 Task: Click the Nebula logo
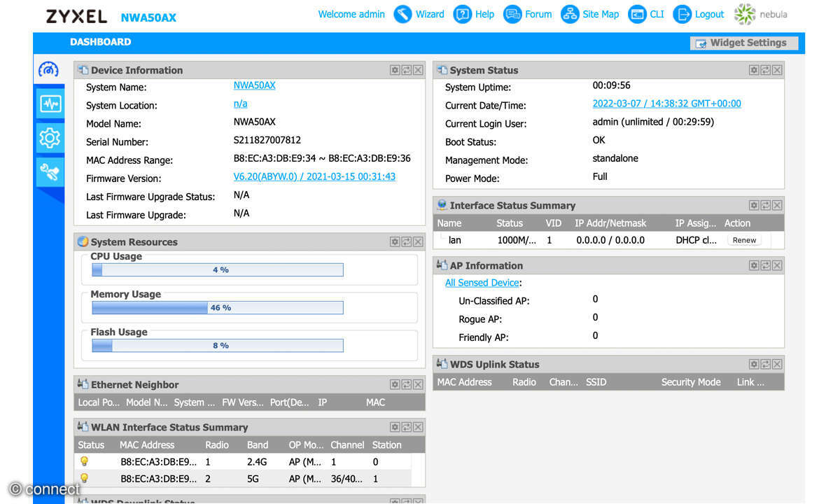(x=761, y=14)
